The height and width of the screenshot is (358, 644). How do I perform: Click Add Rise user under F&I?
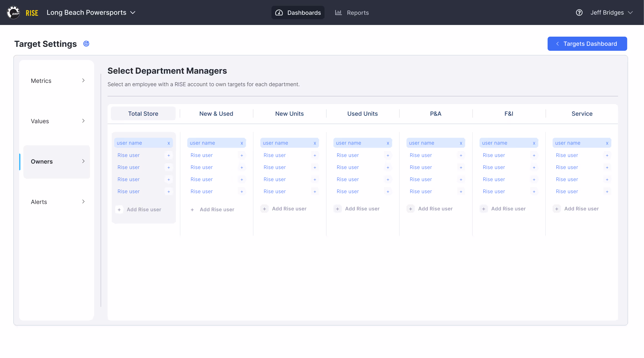click(x=503, y=209)
